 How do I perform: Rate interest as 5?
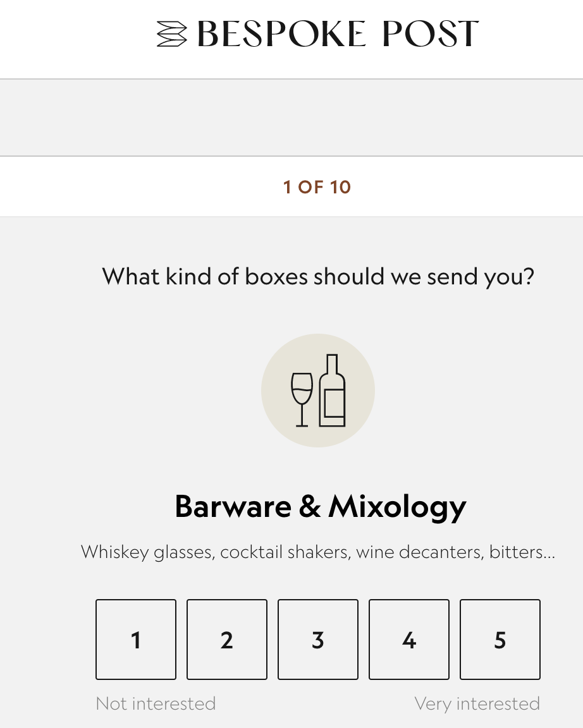[x=500, y=640]
